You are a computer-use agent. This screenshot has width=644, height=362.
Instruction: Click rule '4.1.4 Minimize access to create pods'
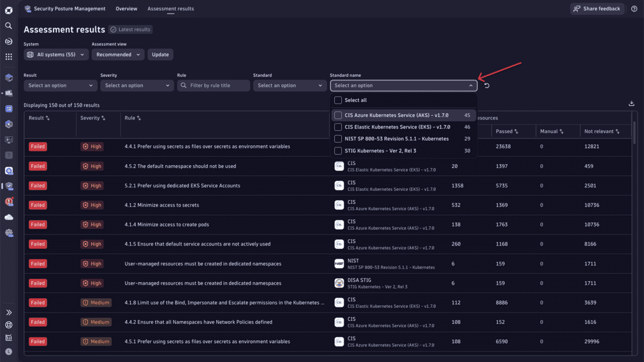click(166, 225)
